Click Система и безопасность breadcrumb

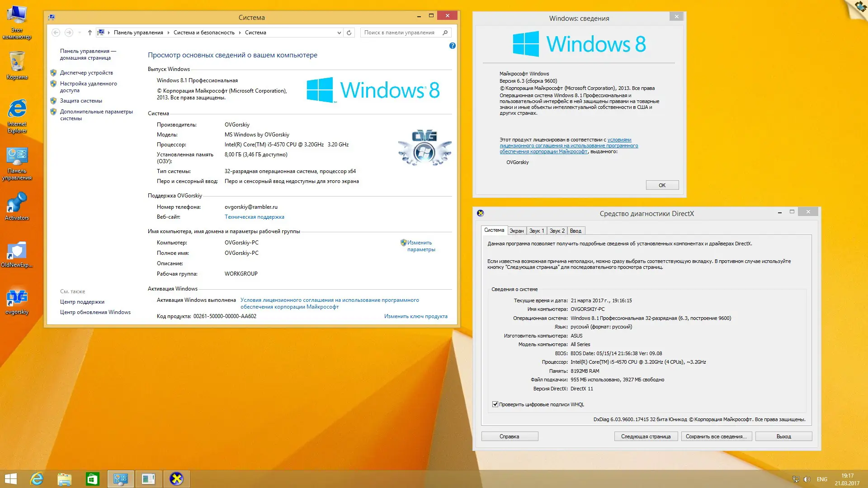tap(204, 33)
